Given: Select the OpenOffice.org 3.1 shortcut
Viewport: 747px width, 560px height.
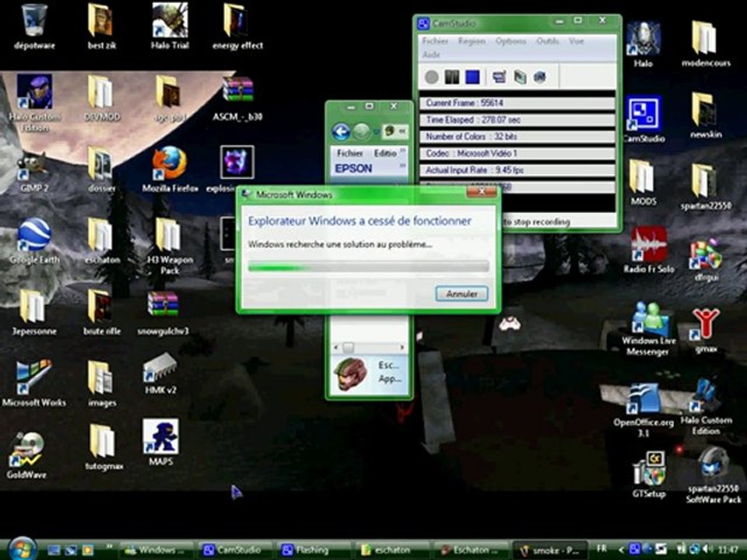Looking at the screenshot, I should tap(644, 411).
